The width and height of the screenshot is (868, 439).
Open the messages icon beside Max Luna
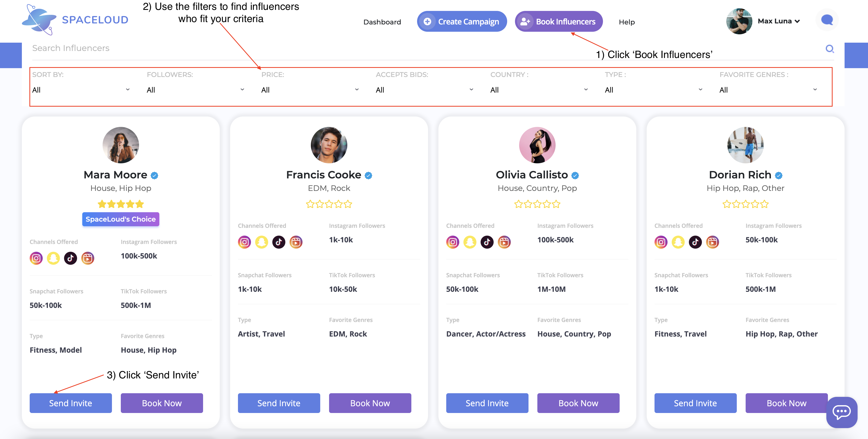pos(827,20)
